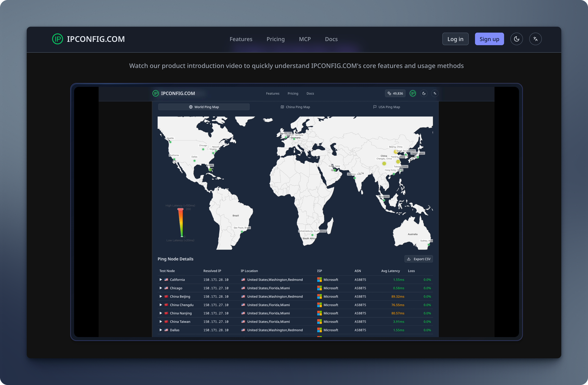Switch to the USA Ping Map tab

click(x=386, y=107)
